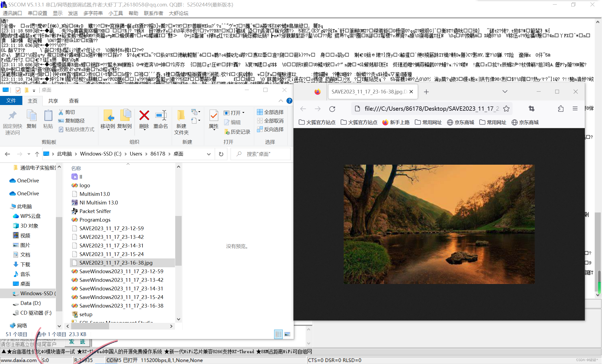
Task: Click Firefox screenshot crop icon
Action: 531,109
